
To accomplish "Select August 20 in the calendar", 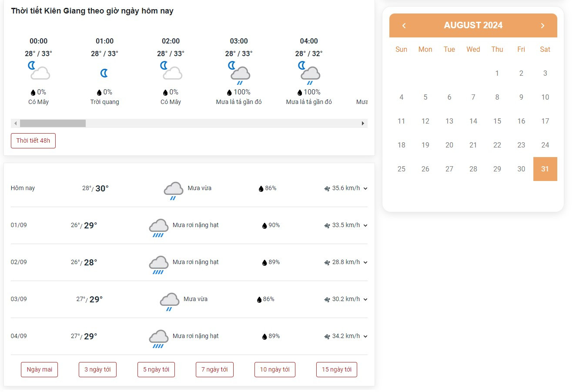I will coord(449,145).
